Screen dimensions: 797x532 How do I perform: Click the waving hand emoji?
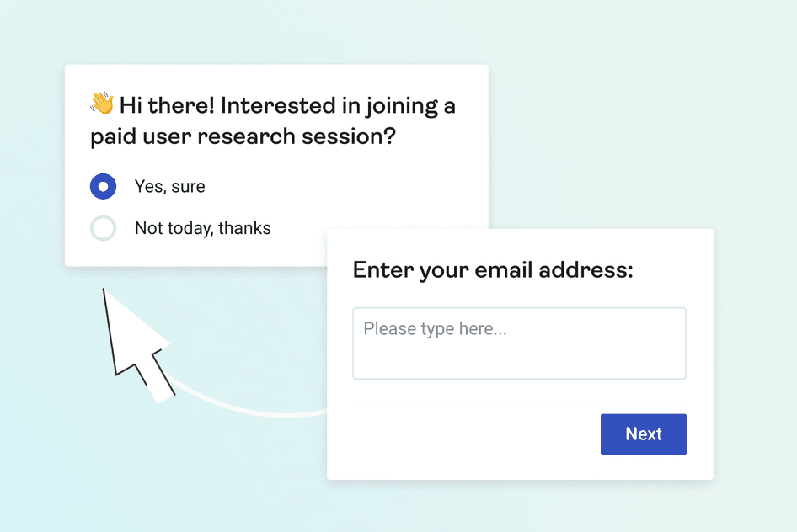click(x=102, y=104)
